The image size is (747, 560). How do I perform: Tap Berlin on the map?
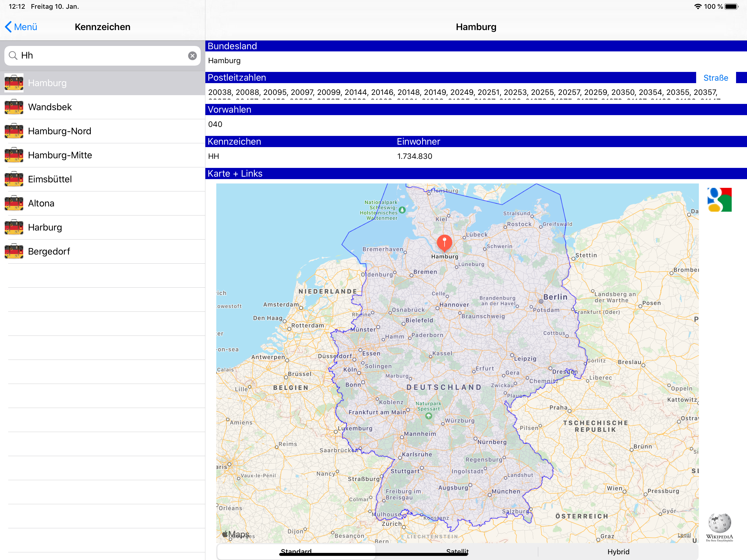tap(555, 297)
